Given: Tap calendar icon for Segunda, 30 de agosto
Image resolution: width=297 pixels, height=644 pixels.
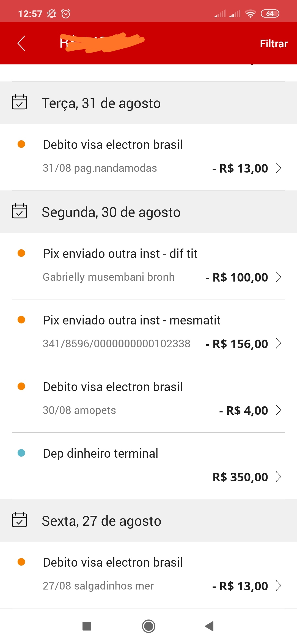Looking at the screenshot, I should coord(20,211).
